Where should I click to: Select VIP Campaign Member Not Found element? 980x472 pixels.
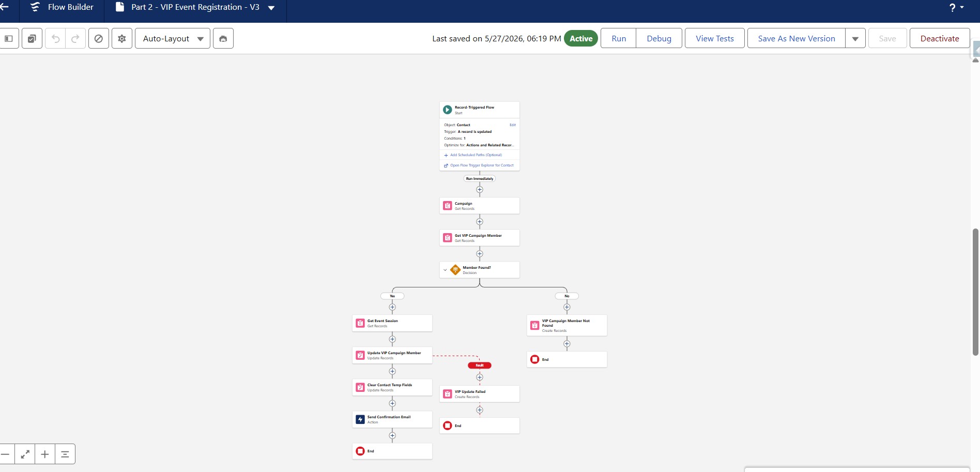click(x=567, y=326)
